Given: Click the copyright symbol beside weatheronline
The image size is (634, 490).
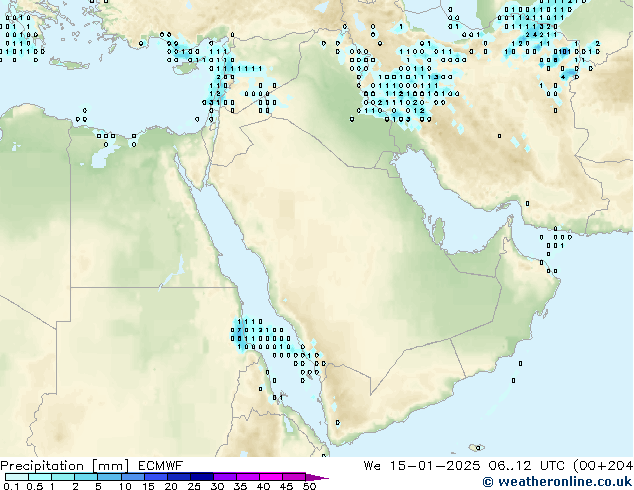Looking at the screenshot, I should click(x=488, y=482).
